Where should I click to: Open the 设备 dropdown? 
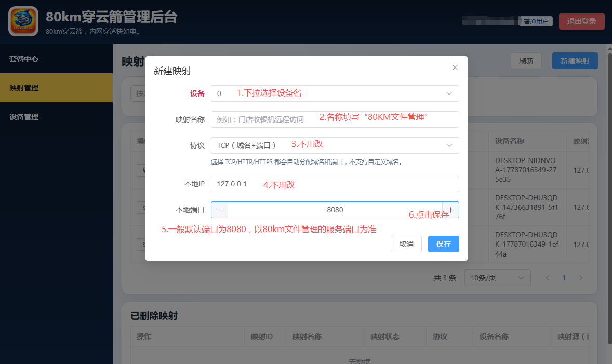coord(335,93)
